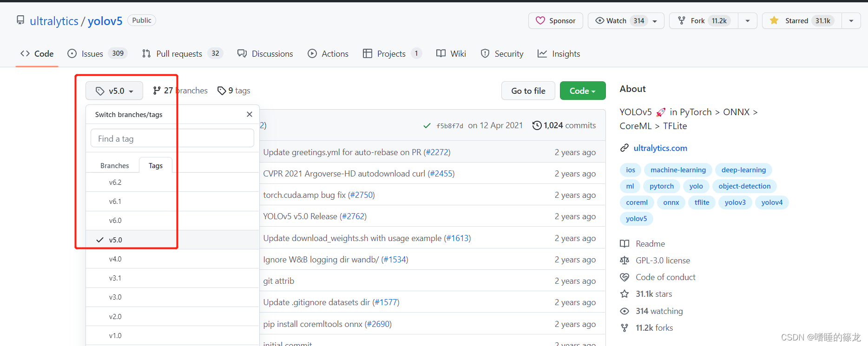Open the yolov5 repository name link

point(105,21)
